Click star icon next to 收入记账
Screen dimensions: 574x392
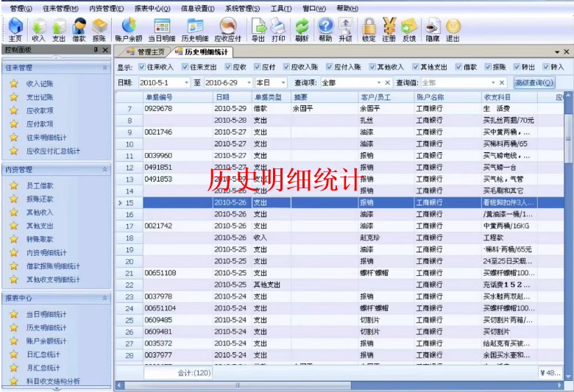(14, 84)
